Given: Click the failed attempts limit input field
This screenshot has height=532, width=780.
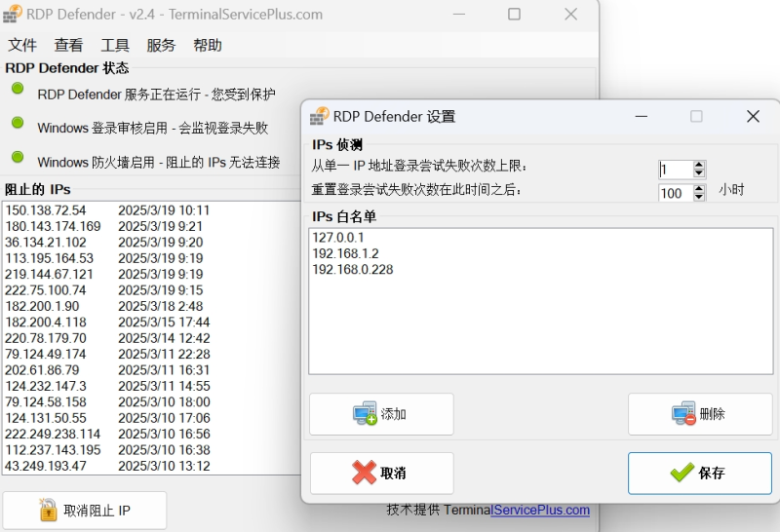Looking at the screenshot, I should 676,170.
